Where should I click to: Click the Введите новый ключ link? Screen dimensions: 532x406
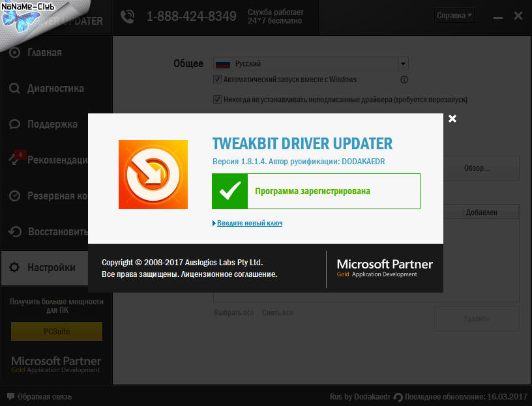click(249, 223)
